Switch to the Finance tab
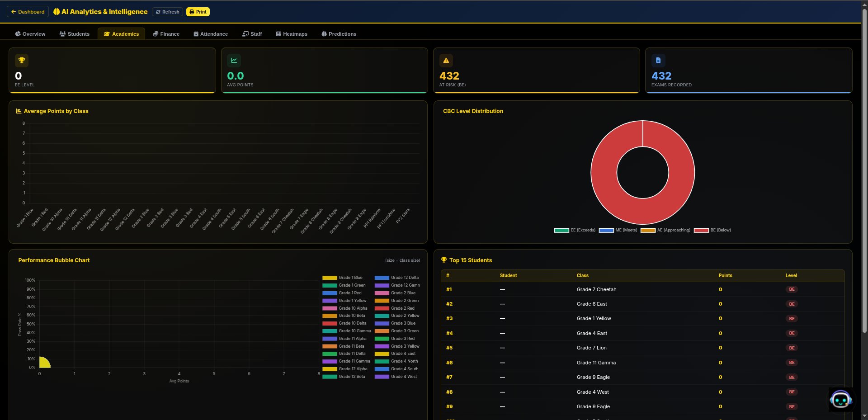The image size is (868, 420). [x=166, y=34]
